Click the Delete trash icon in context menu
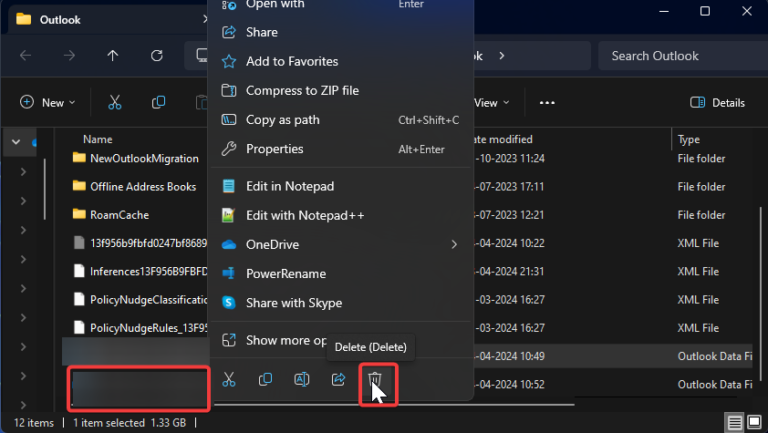The width and height of the screenshot is (768, 433). pos(375,380)
